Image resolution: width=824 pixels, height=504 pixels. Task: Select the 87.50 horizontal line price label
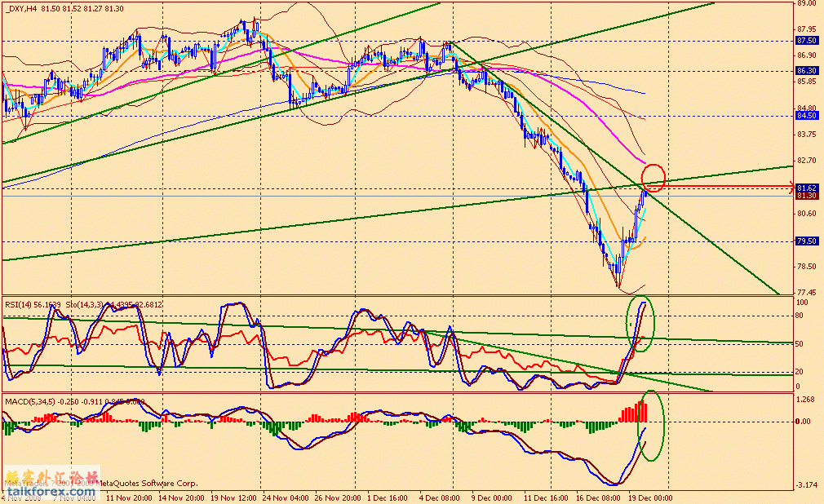click(x=807, y=41)
